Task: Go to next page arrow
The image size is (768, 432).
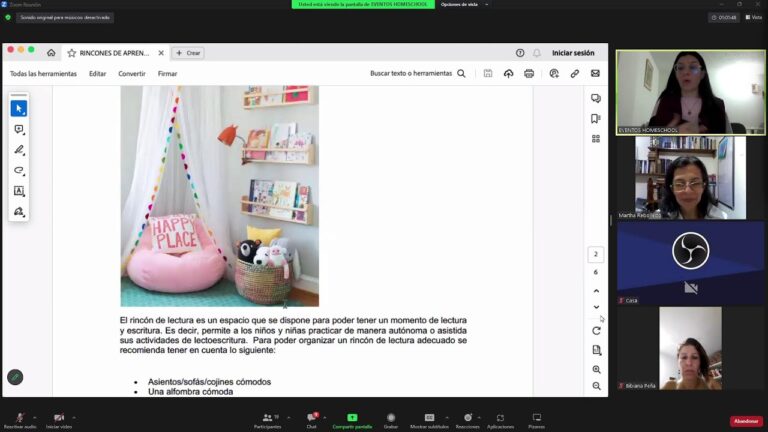Action: (x=596, y=307)
